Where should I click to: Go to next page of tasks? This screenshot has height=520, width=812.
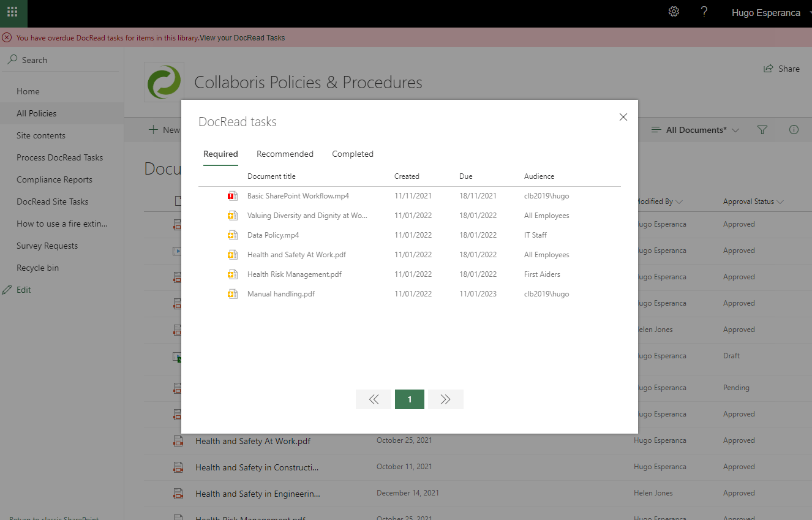pyautogui.click(x=445, y=399)
